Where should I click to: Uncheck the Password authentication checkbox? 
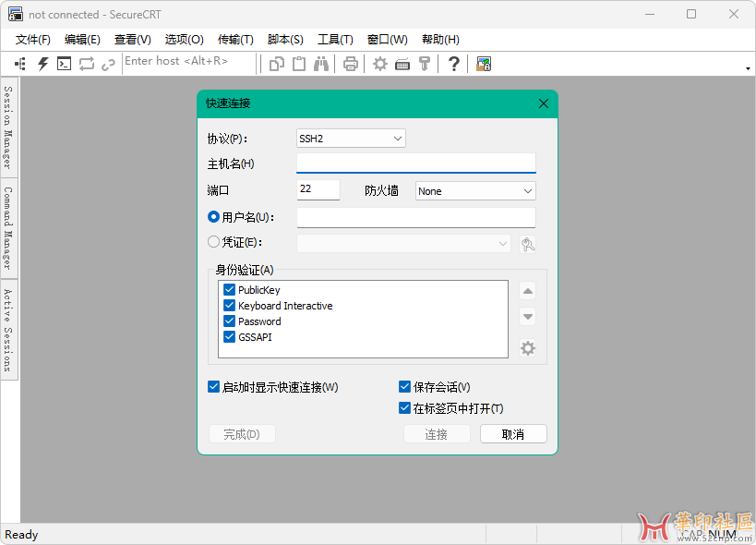point(230,321)
